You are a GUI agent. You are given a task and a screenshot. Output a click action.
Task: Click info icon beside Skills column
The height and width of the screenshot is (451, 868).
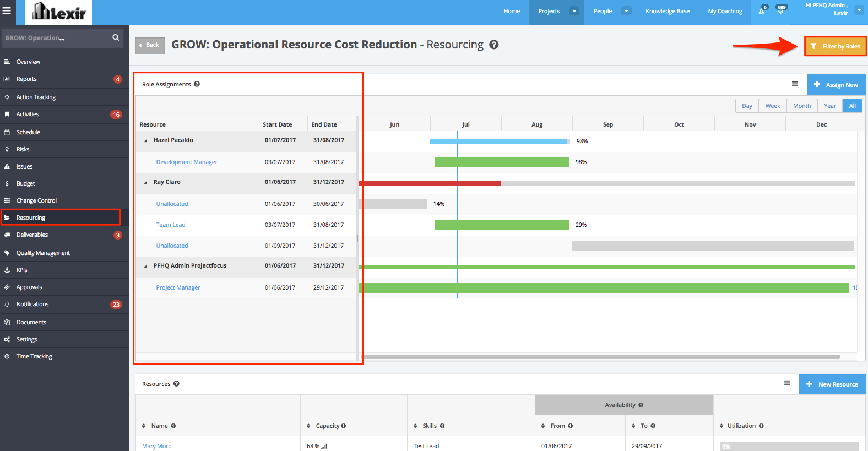point(442,426)
